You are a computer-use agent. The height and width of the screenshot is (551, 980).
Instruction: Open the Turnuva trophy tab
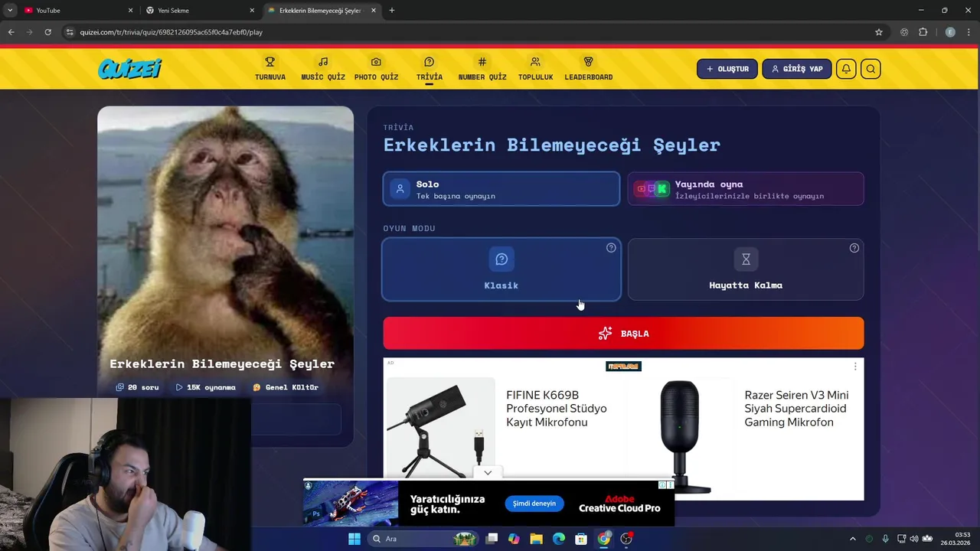[269, 68]
